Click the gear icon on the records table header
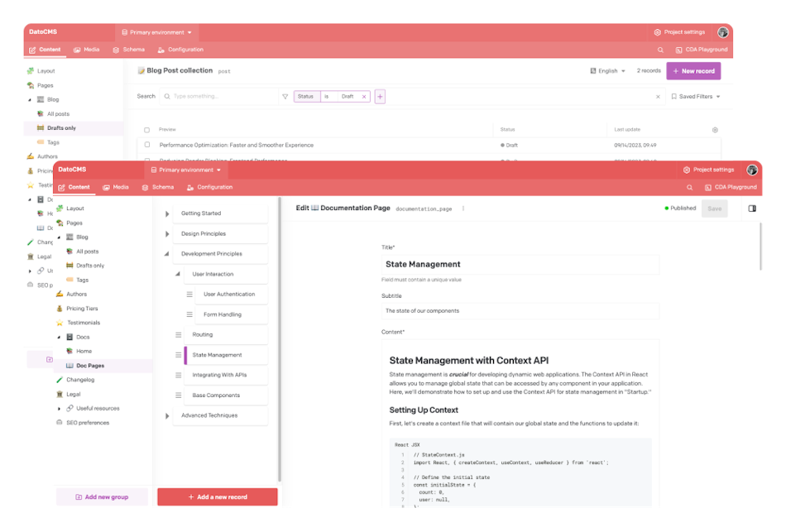 coord(714,129)
